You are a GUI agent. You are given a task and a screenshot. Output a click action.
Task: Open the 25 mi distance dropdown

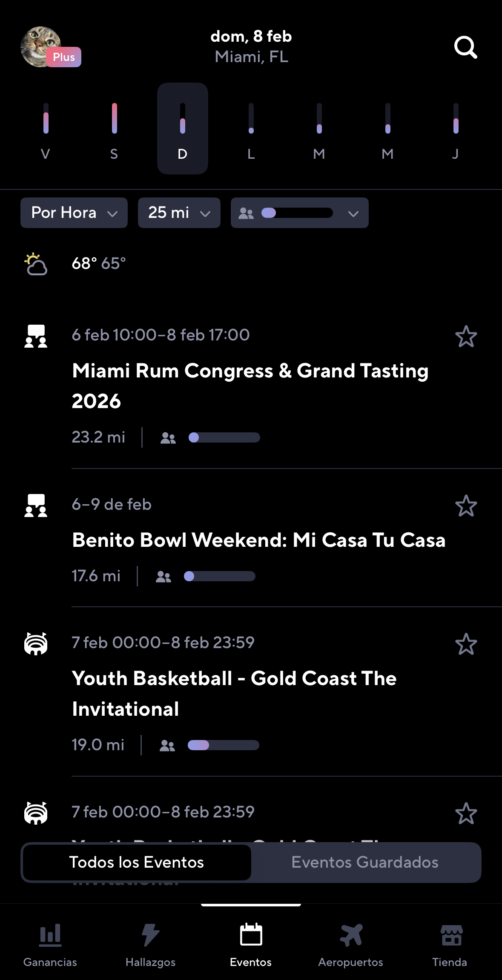tap(179, 213)
